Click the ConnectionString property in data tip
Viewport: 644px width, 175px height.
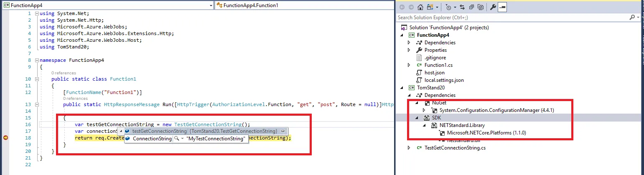pyautogui.click(x=152, y=139)
